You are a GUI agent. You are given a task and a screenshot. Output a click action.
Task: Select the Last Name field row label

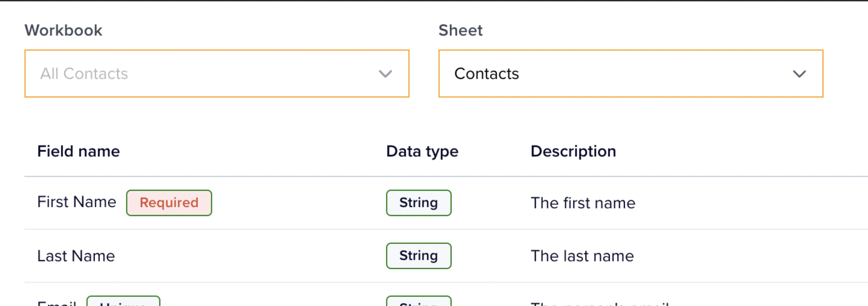pyautogui.click(x=76, y=256)
